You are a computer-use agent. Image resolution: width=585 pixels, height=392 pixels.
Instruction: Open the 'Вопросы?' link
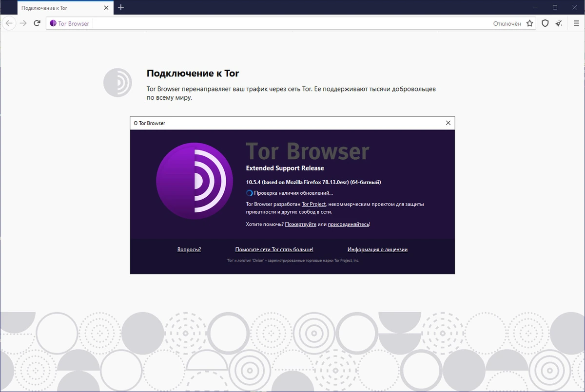pos(189,249)
